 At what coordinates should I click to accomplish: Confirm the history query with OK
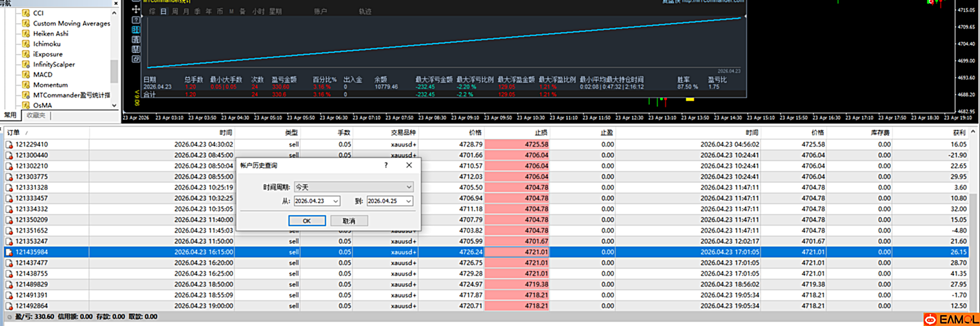pyautogui.click(x=306, y=221)
